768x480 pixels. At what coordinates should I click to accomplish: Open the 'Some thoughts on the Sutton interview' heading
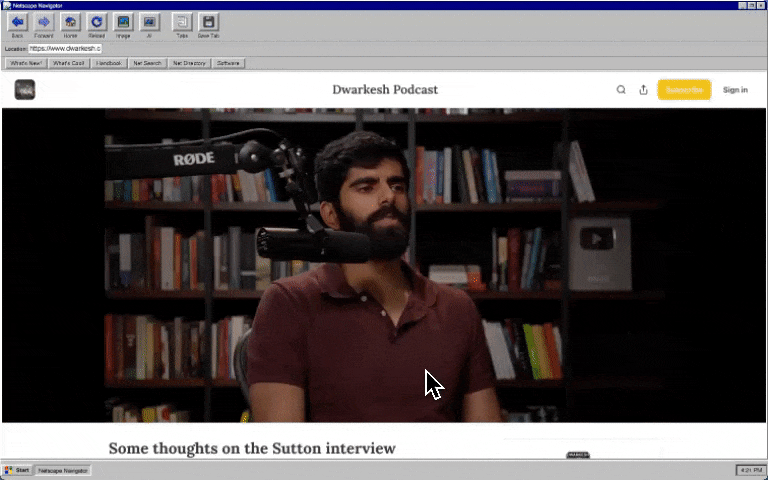(252, 448)
